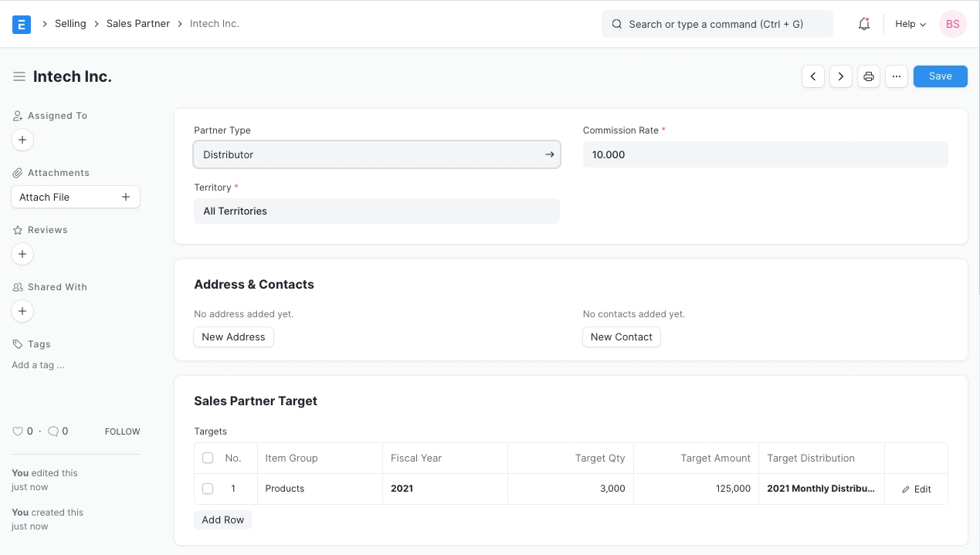Click Edit on target row 1
Image resolution: width=980 pixels, height=555 pixels.
[916, 489]
